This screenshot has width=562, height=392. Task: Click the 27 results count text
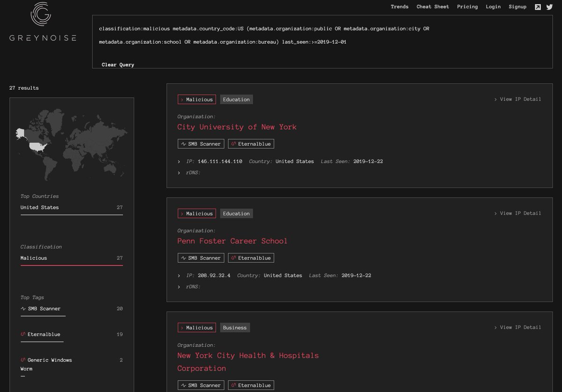click(x=24, y=88)
